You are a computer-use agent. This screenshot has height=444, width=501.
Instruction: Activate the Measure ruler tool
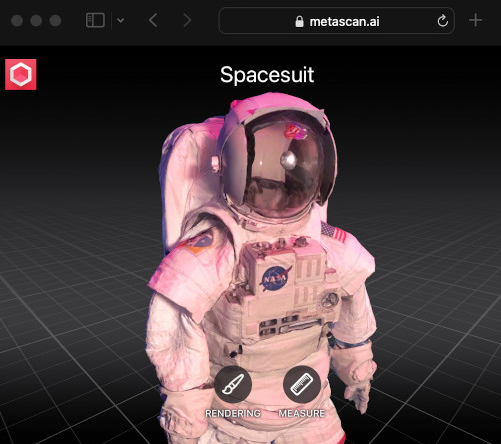tap(302, 384)
